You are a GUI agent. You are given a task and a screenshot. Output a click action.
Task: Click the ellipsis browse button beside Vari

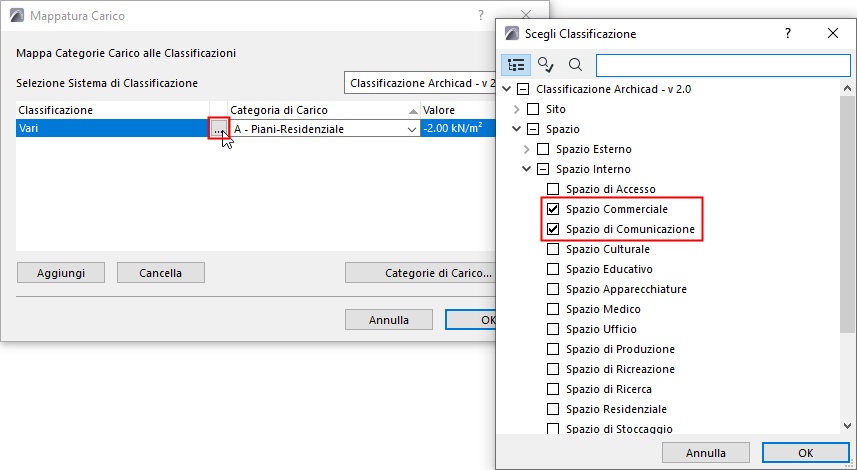(218, 129)
